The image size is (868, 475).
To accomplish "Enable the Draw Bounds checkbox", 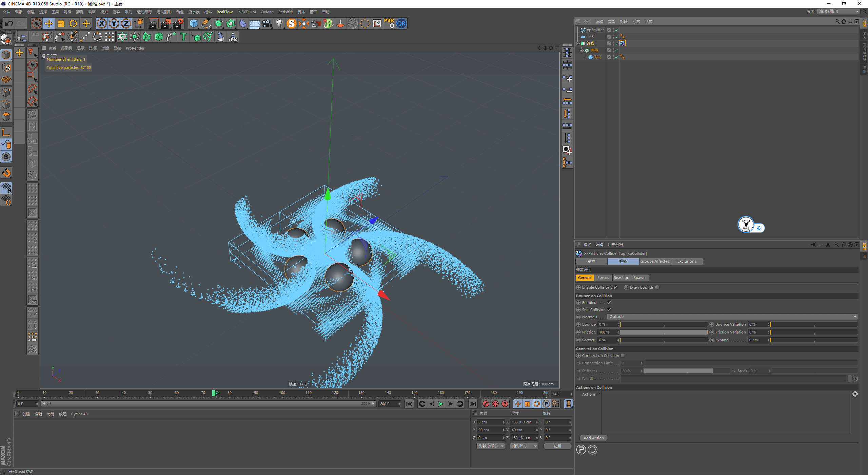I will (657, 287).
